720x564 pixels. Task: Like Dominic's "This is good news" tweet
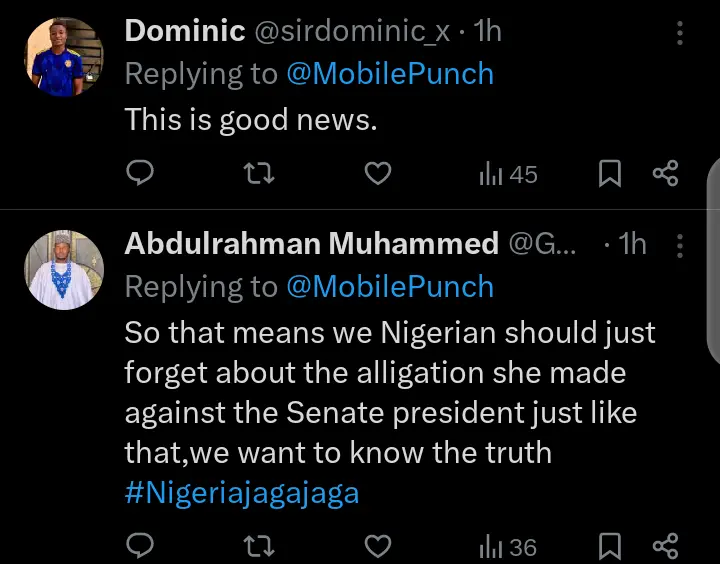coord(376,175)
